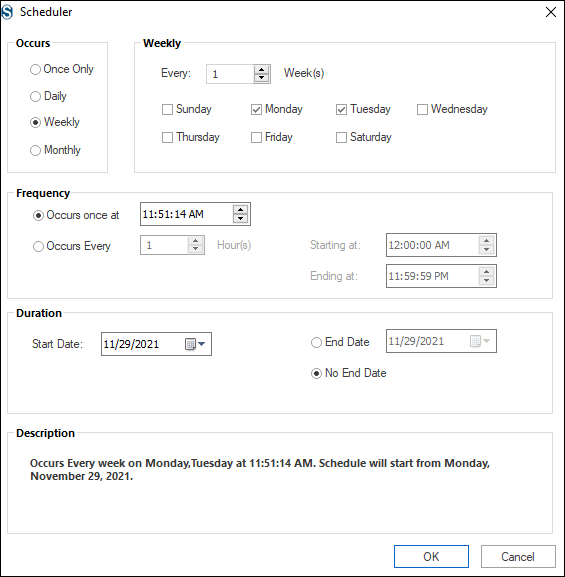Select the No End Date option
The image size is (565, 577).
point(349,373)
